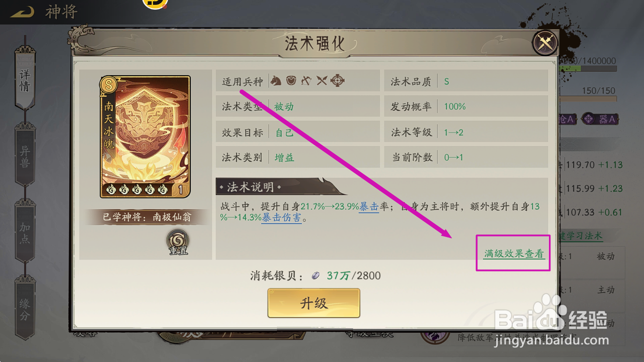644x362 pixels.
Task: Click the silver shell currency icon
Action: pos(315,275)
